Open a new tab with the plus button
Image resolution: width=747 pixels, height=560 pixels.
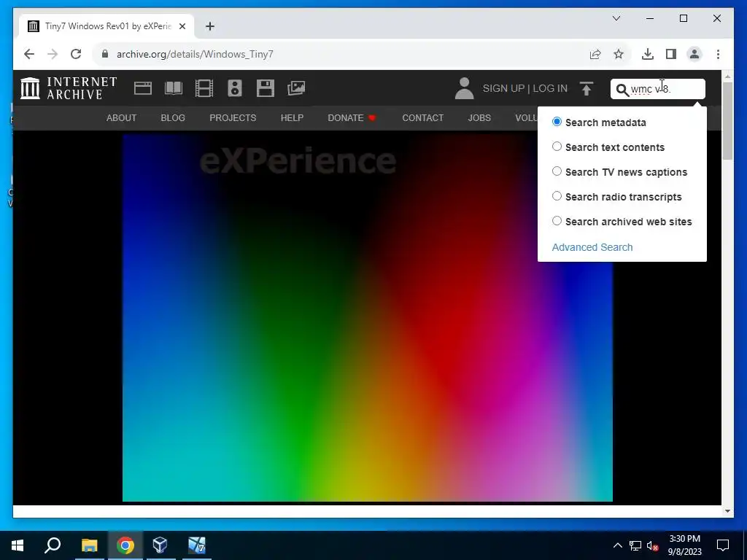click(x=210, y=26)
